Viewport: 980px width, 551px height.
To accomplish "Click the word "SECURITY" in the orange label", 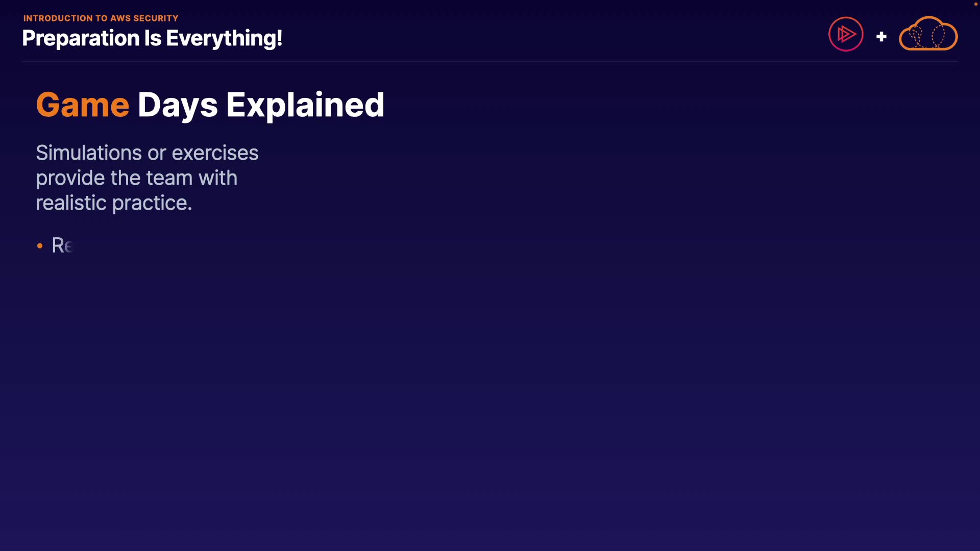I will [156, 18].
